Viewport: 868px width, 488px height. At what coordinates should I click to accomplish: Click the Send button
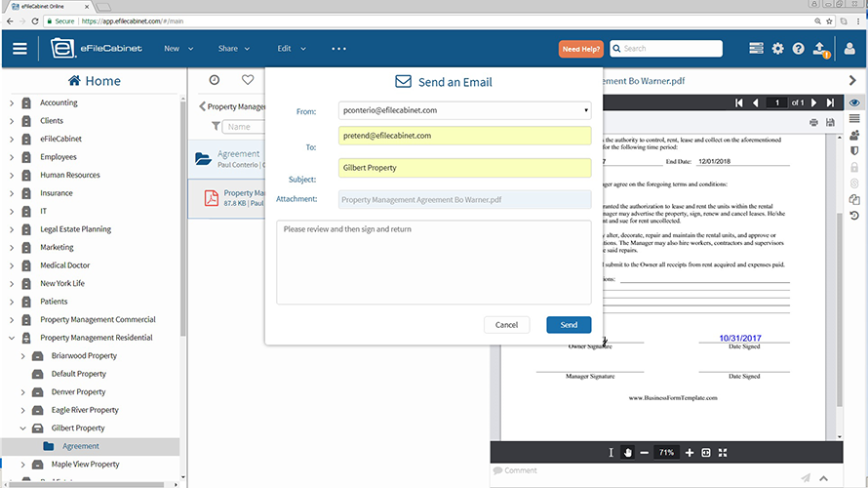[569, 325]
